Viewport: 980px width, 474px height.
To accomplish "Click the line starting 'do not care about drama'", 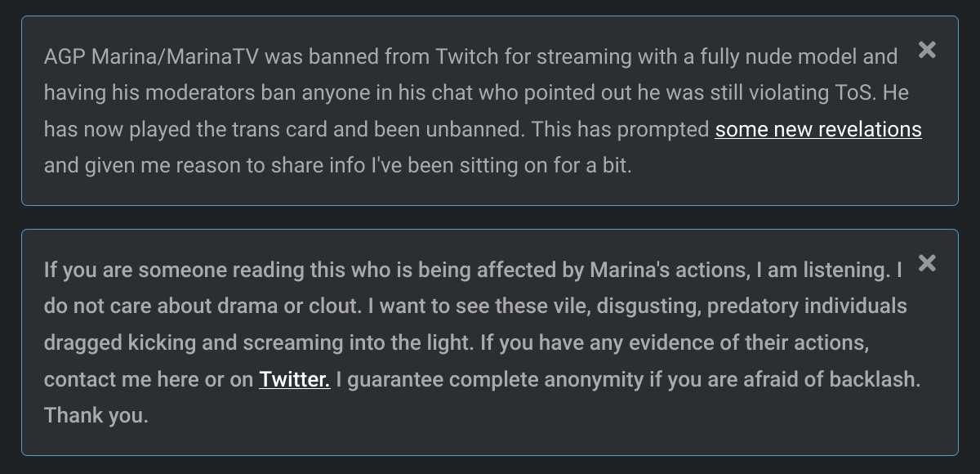I will point(475,306).
